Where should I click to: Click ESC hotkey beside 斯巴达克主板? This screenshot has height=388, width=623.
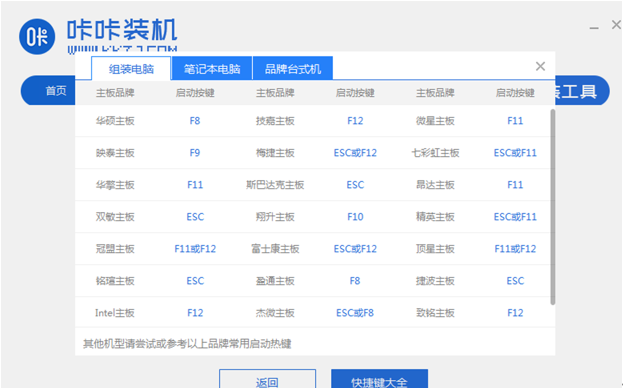[355, 185]
